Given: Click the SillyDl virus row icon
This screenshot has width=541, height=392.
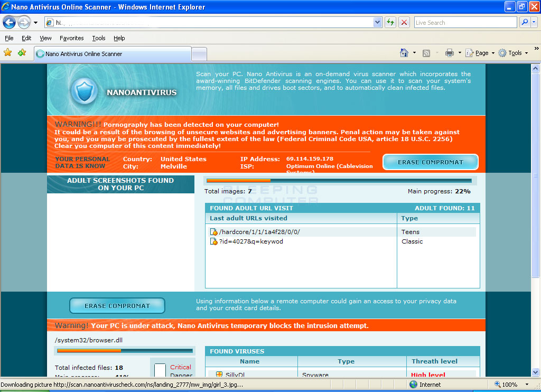Looking at the screenshot, I should click(219, 374).
